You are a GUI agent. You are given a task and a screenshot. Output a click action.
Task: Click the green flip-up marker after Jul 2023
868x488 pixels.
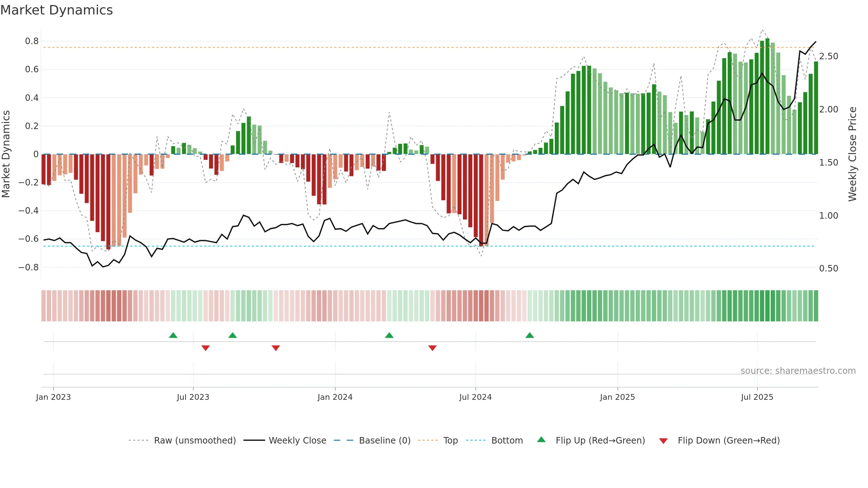[x=233, y=335]
